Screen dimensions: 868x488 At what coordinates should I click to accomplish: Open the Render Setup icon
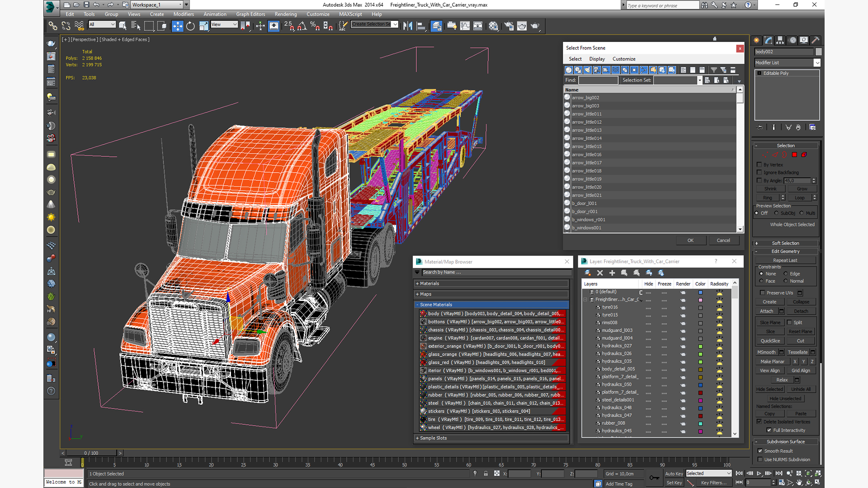click(509, 26)
